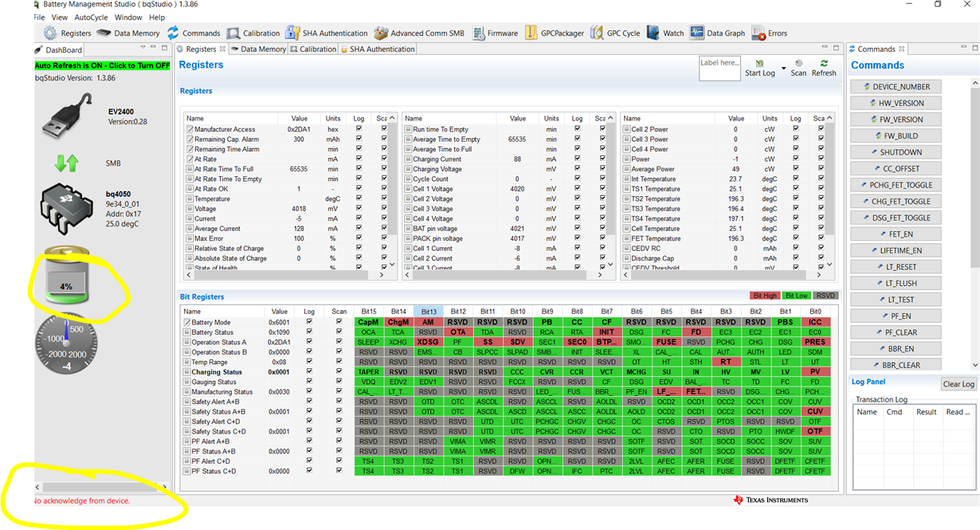The height and width of the screenshot is (530, 980).
Task: Click the RSVD gray legend swatch
Action: (825, 295)
